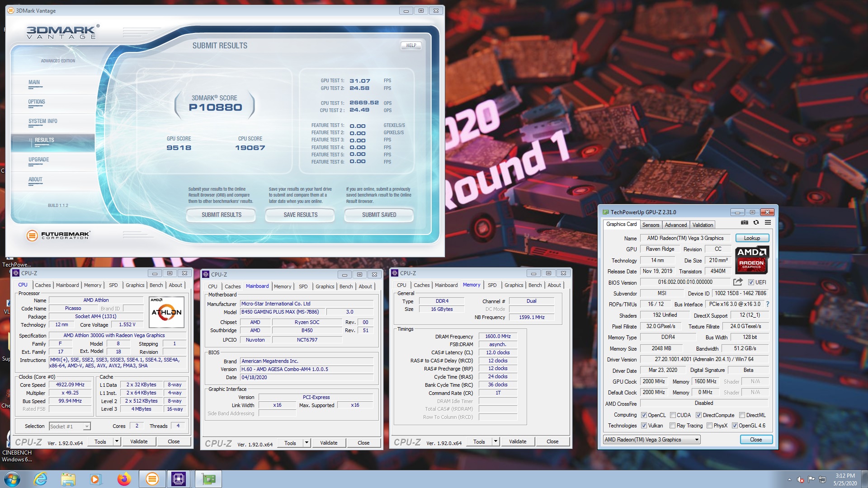868x488 pixels.
Task: Share the BIOS version via the export arrow icon
Action: [x=738, y=282]
